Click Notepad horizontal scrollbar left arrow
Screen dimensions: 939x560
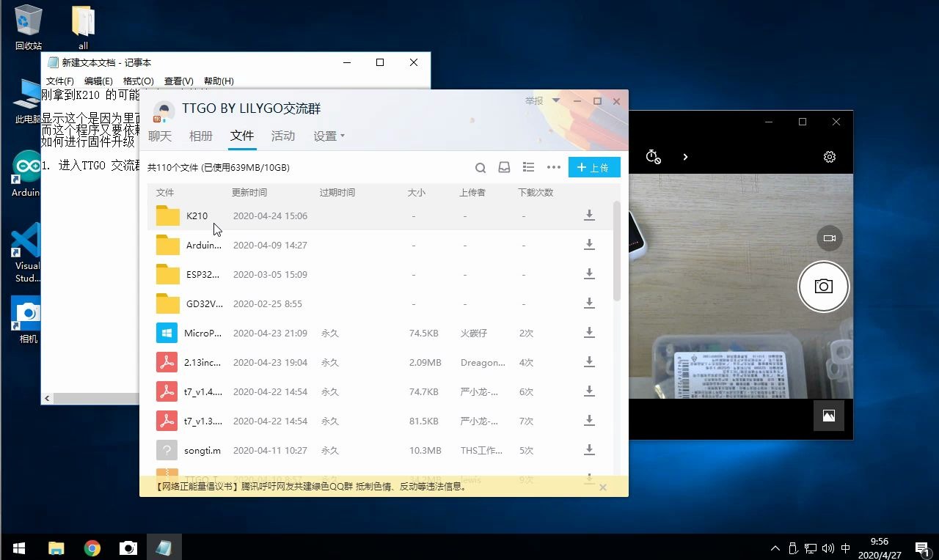[x=48, y=399]
